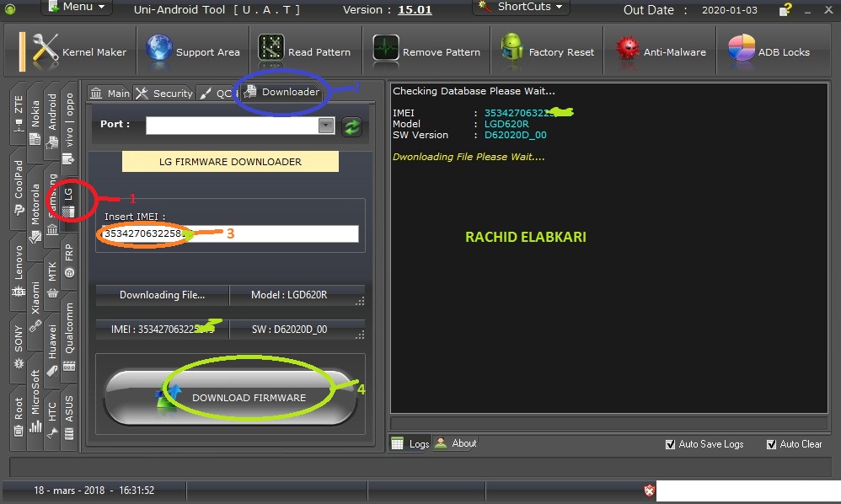Select the Nokia vertical tab
The width and height of the screenshot is (841, 504).
35,122
